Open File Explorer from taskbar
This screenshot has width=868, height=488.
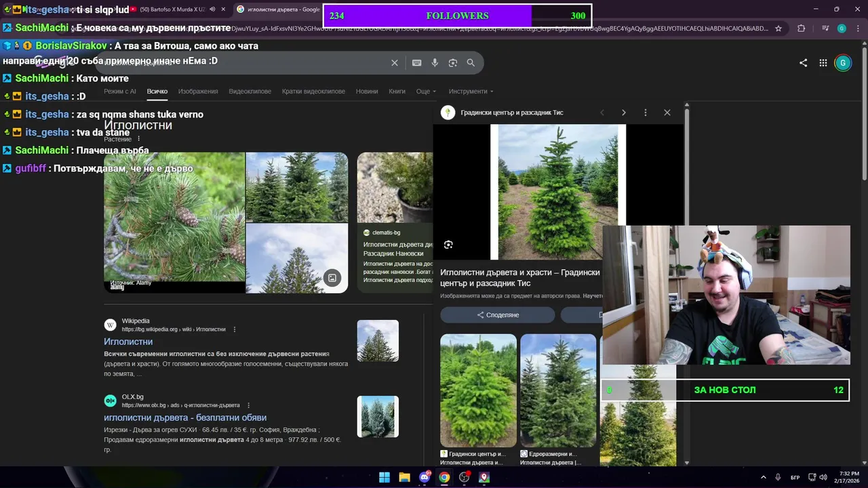(404, 477)
